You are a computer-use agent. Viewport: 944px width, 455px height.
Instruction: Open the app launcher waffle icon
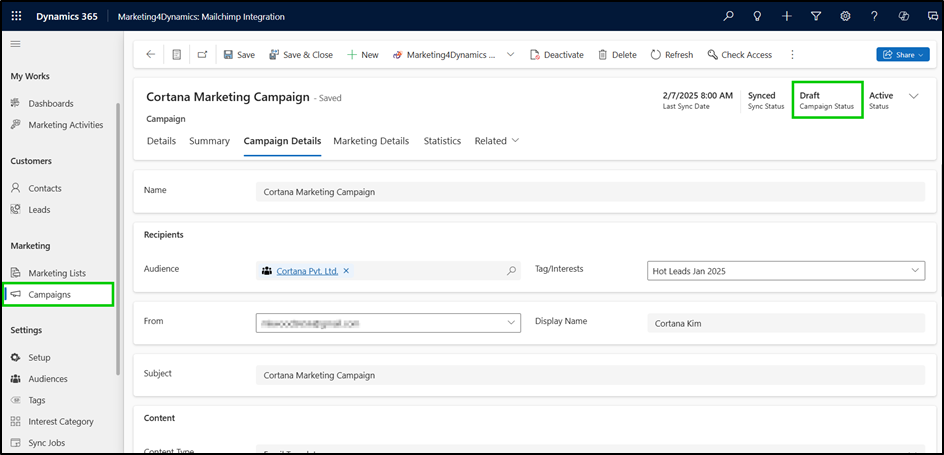(16, 17)
